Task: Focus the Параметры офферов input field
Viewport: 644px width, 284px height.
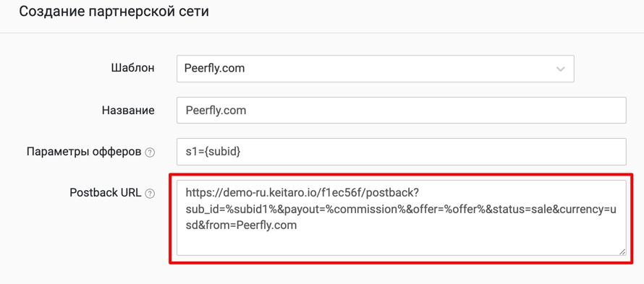Action: pyautogui.click(x=402, y=152)
